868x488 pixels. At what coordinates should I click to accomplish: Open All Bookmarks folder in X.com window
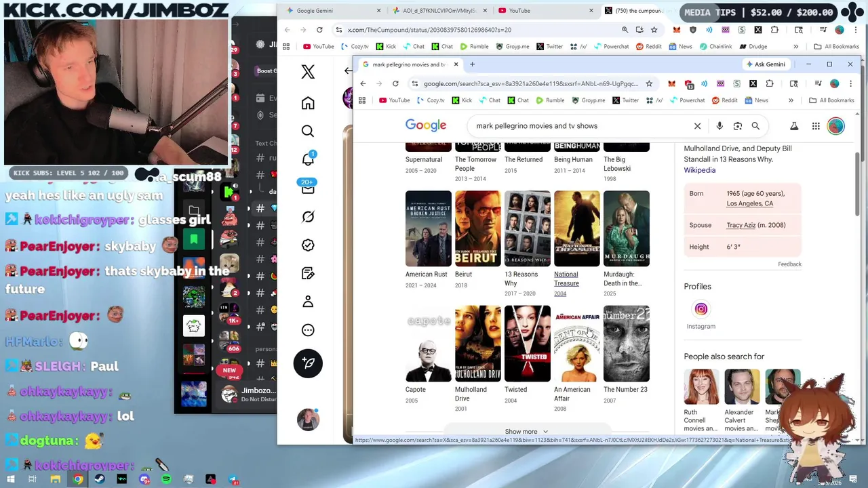pos(837,47)
